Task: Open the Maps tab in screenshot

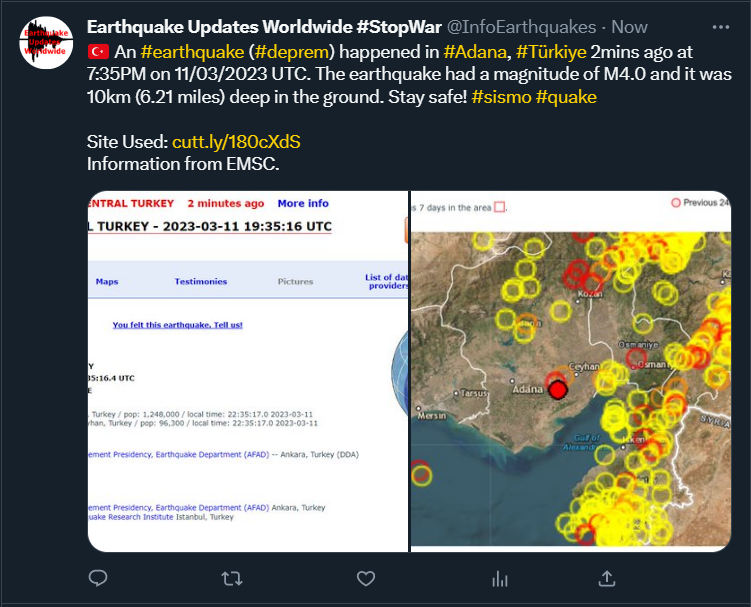Action: click(x=107, y=282)
